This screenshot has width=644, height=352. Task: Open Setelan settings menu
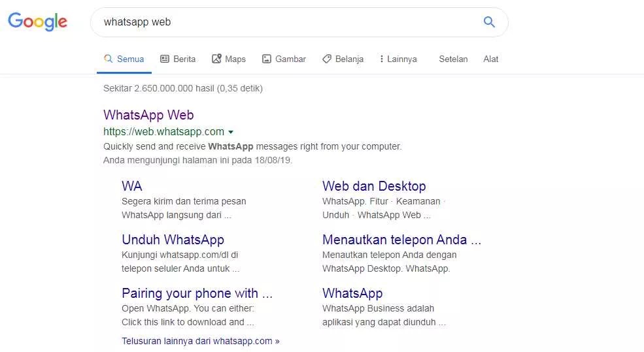click(453, 59)
